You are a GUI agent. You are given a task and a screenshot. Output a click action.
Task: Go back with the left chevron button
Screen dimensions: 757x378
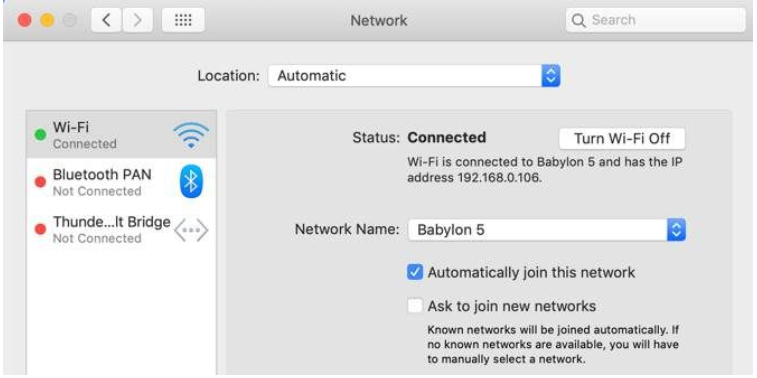pos(106,20)
